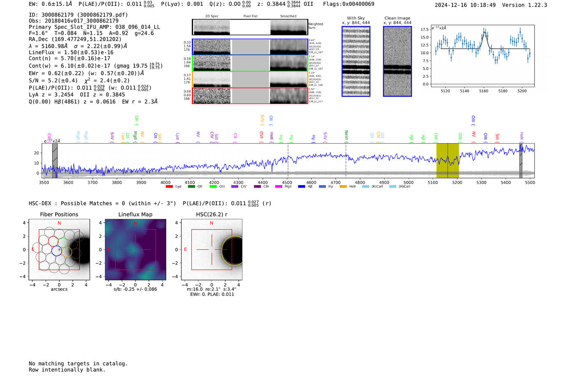This screenshot has height=392, width=576.
Task: Click the Smoothed column header
Action: click(288, 16)
